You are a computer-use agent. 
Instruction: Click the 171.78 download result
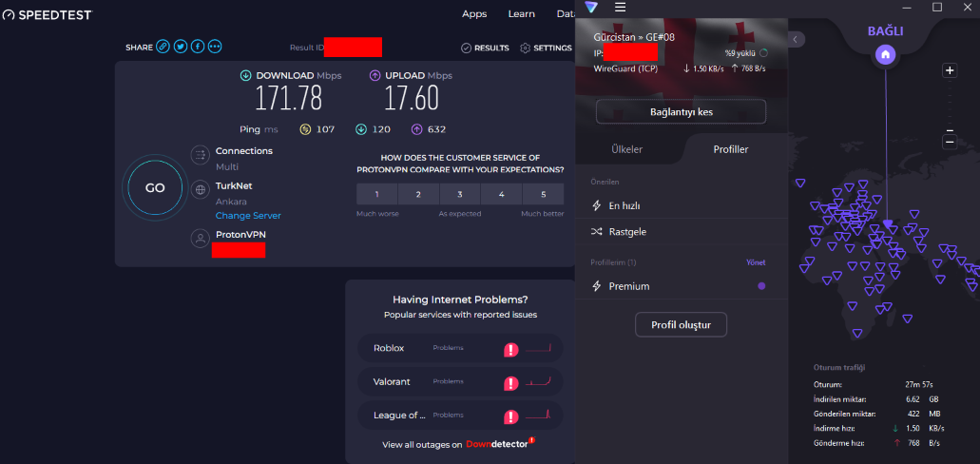[288, 99]
